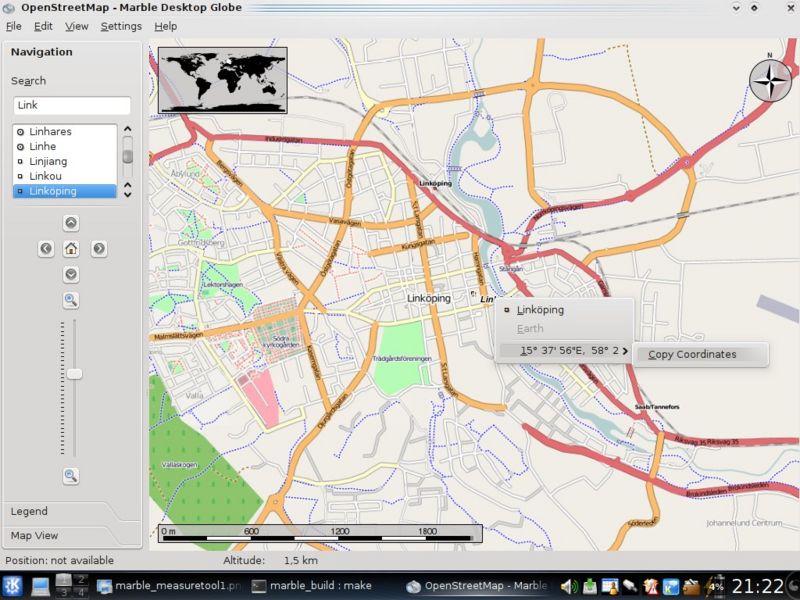Viewport: 800px width, 600px height.
Task: Click the world overview minimap thumbnail
Action: (222, 79)
